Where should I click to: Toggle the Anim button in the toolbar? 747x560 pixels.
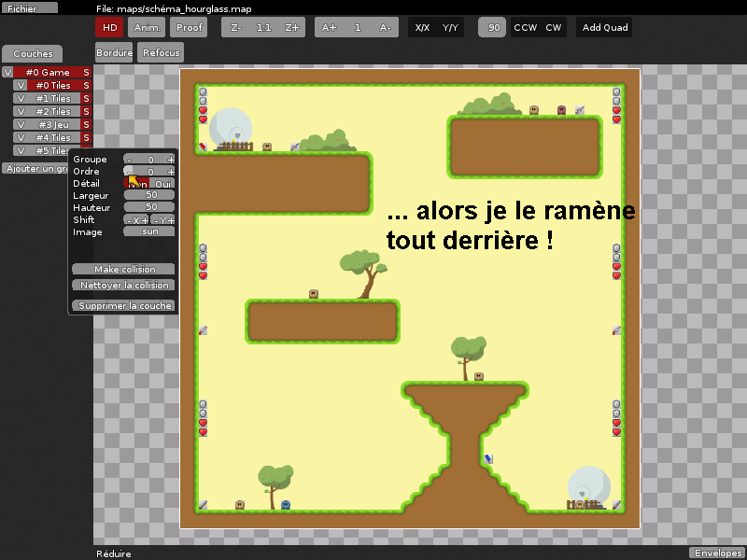[146, 27]
